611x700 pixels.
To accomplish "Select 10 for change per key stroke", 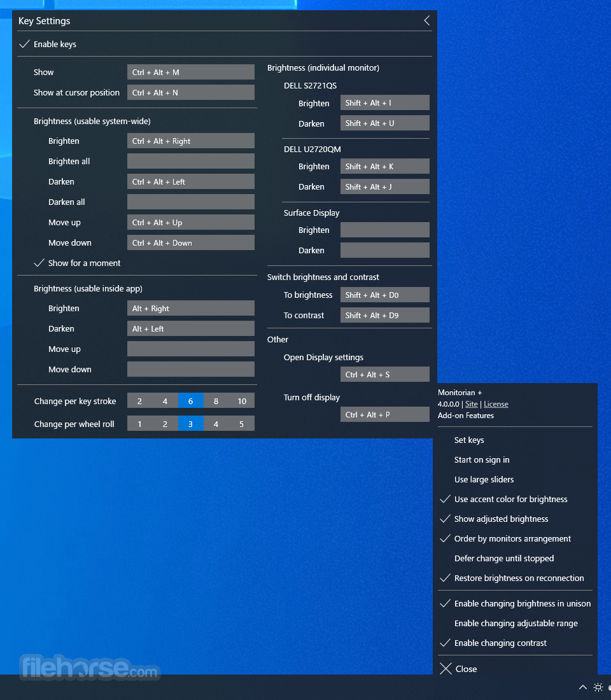I will tap(242, 401).
